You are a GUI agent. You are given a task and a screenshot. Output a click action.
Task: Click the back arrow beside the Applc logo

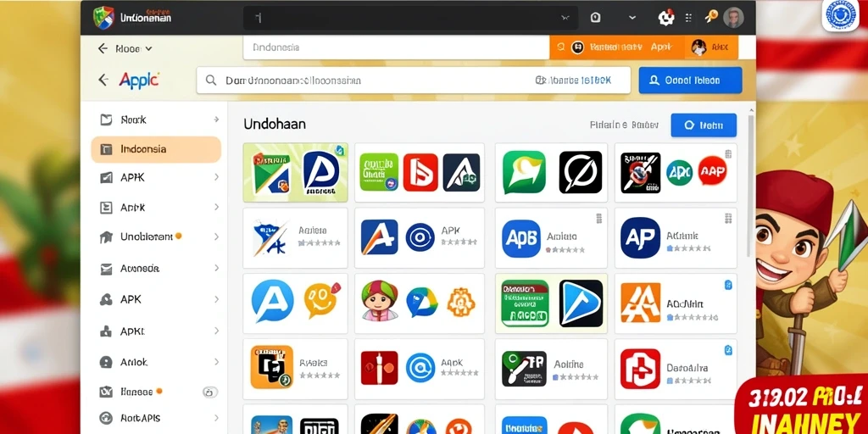tap(103, 80)
